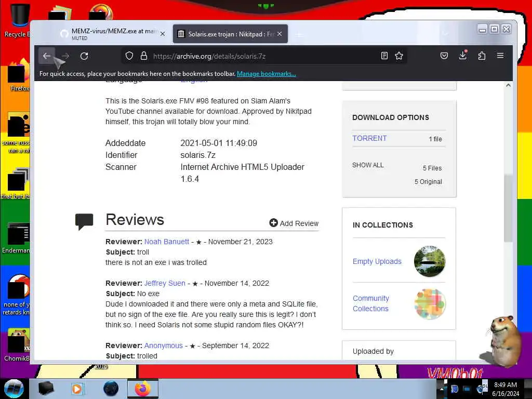This screenshot has height=399, width=532.
Task: Select the Firefox desktop shortcut
Action: click(x=19, y=75)
